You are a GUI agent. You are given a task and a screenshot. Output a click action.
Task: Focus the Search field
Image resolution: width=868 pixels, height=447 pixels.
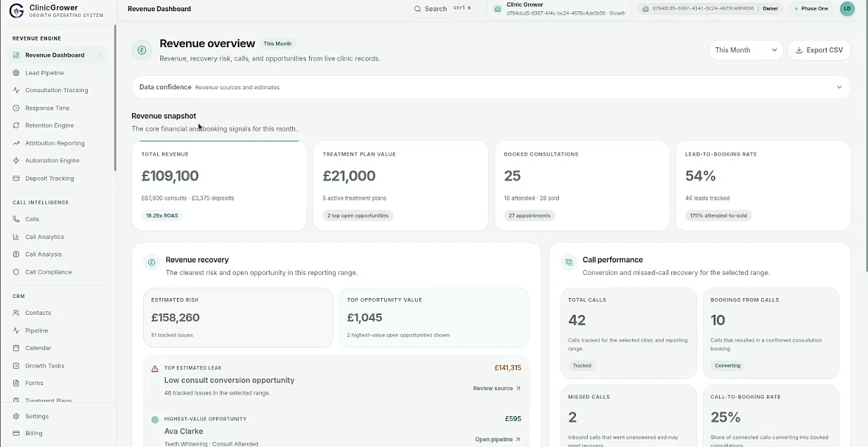point(444,8)
